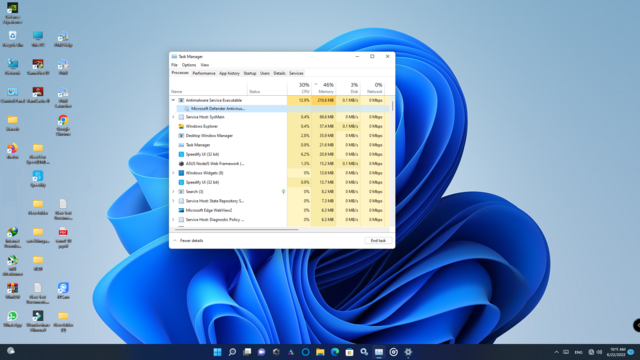Show hidden icons in system tray
The width and height of the screenshot is (640, 360).
pos(556,352)
